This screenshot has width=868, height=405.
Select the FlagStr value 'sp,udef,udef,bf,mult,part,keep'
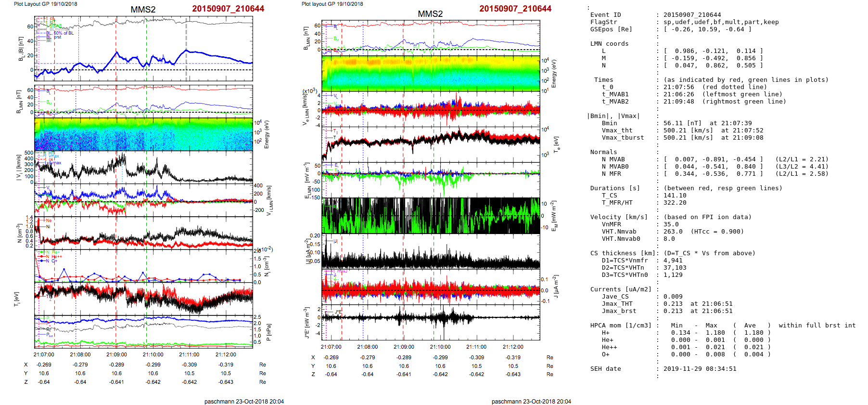pyautogui.click(x=721, y=22)
